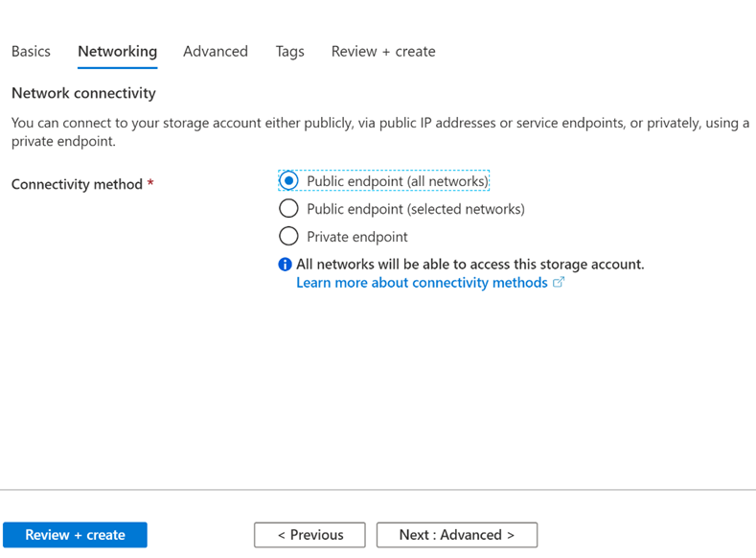
Task: Click the blue Review + create button
Action: 75,535
